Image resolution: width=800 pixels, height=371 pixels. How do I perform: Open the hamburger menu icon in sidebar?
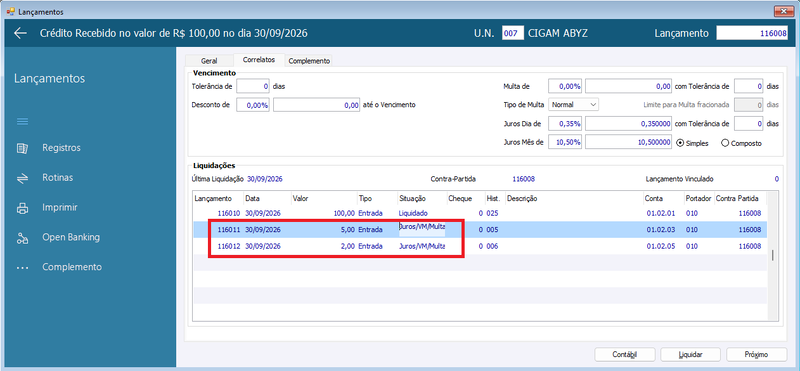[22, 121]
